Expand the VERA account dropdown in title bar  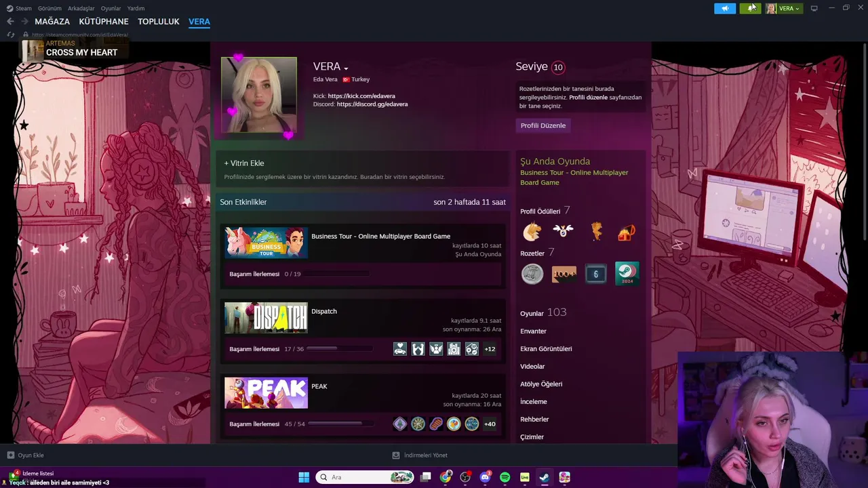click(784, 8)
